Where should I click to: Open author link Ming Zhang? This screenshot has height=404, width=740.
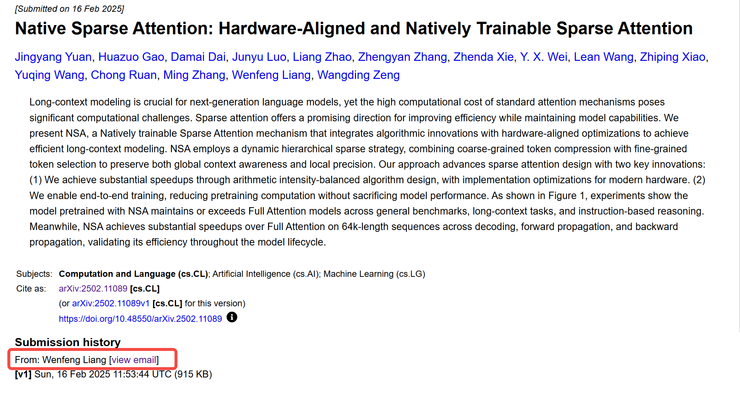[194, 75]
